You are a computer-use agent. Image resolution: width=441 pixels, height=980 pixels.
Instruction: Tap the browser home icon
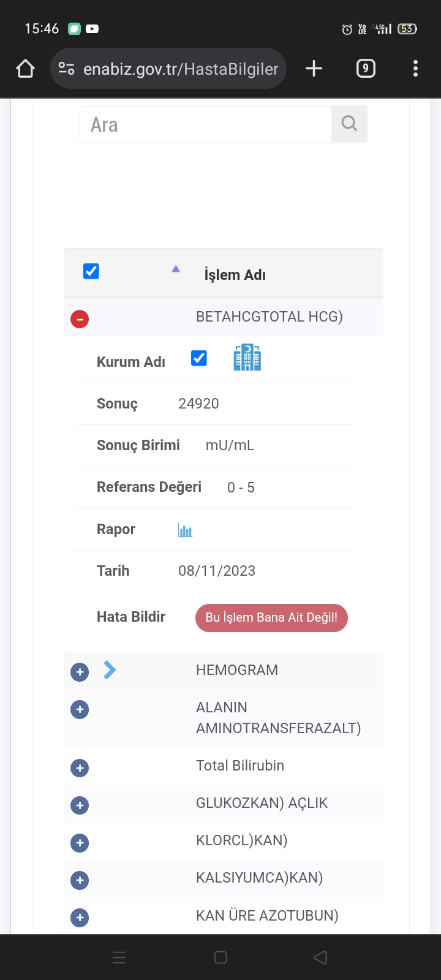(x=25, y=69)
